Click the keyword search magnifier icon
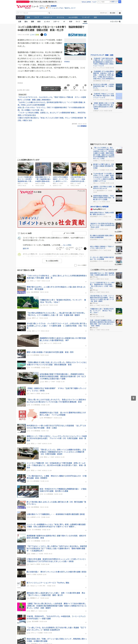Viewport: 138px width, 644px height. [x=49, y=13]
